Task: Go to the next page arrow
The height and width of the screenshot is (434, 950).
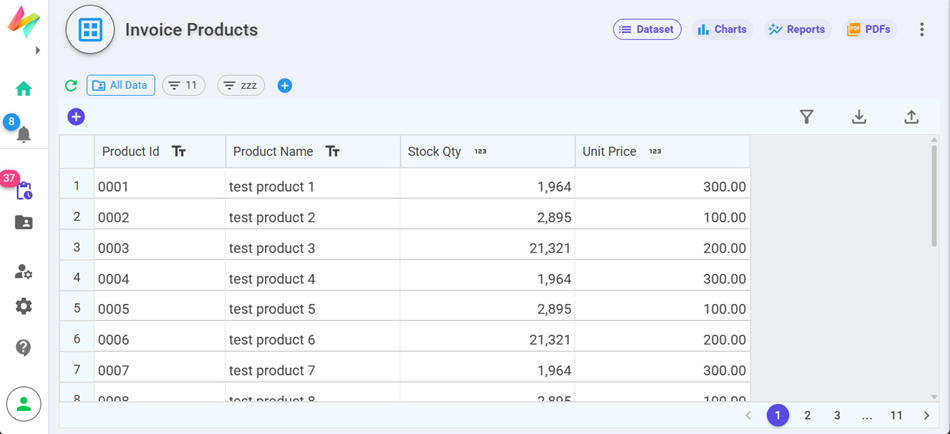Action: click(927, 416)
